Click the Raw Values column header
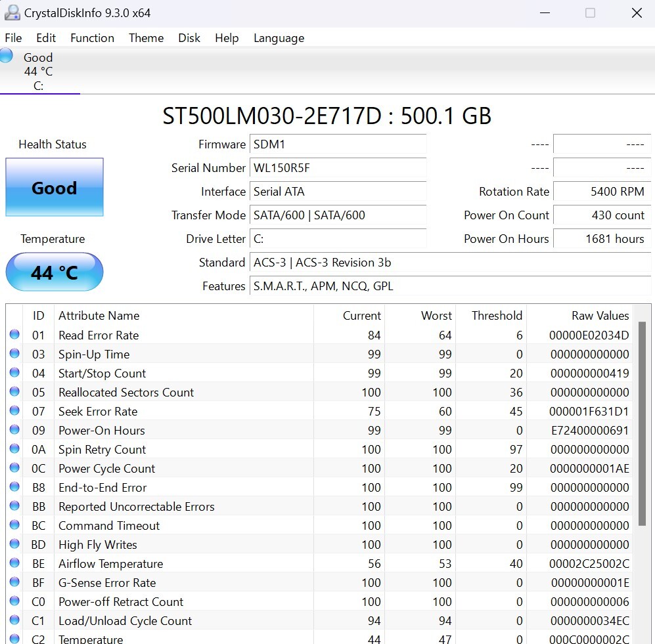The height and width of the screenshot is (644, 655). pos(580,316)
